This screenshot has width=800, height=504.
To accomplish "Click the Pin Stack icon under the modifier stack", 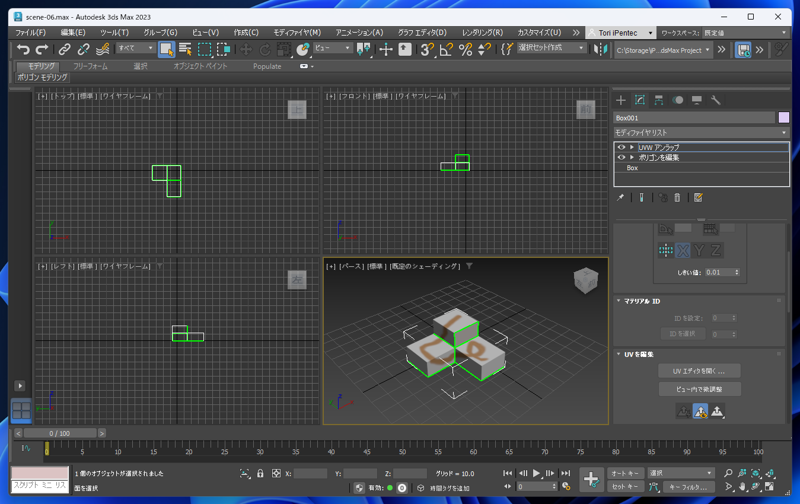I will click(621, 197).
